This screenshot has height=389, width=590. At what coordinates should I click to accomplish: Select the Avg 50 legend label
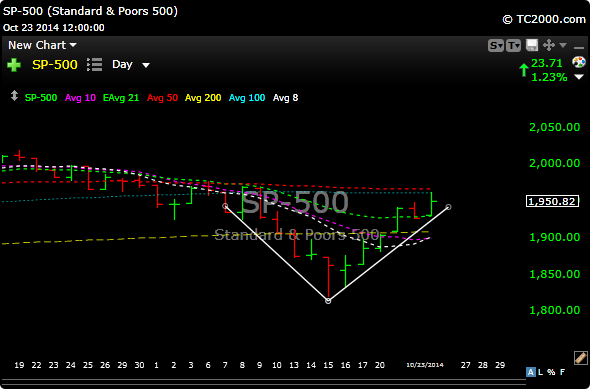(x=162, y=98)
